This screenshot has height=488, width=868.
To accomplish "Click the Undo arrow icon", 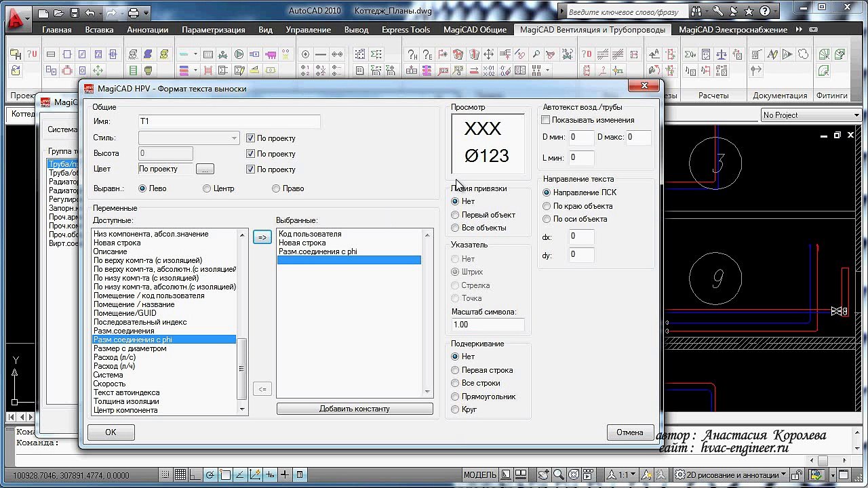I will click(91, 13).
